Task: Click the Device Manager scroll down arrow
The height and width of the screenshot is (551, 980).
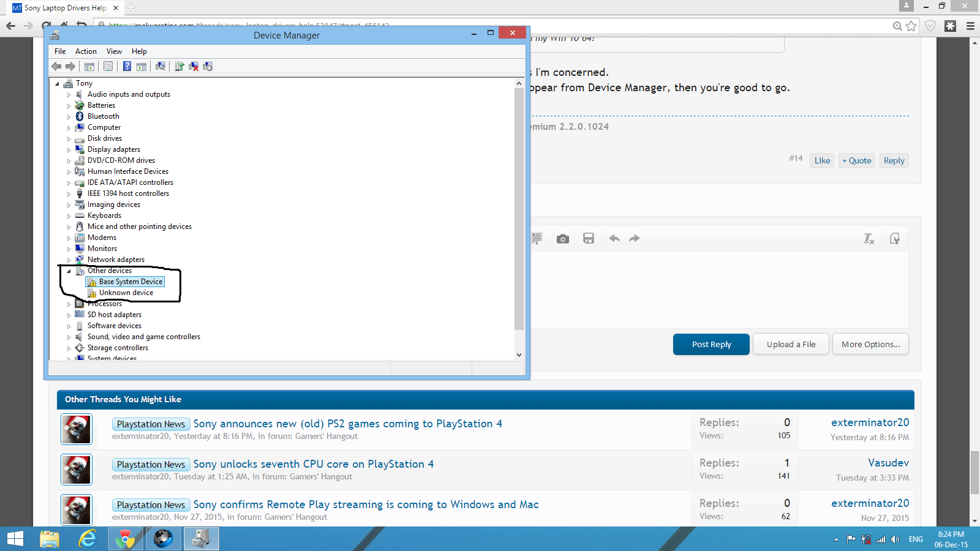Action: [x=519, y=354]
